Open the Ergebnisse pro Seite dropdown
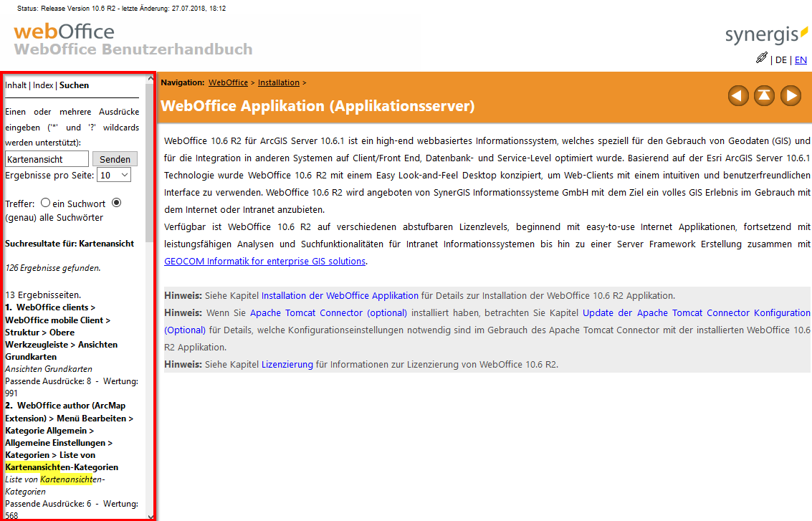 [114, 175]
